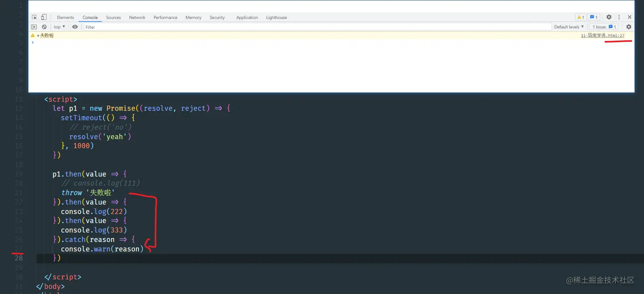644x294 pixels.
Task: Select the }, 1000) line
Action: coord(77,146)
